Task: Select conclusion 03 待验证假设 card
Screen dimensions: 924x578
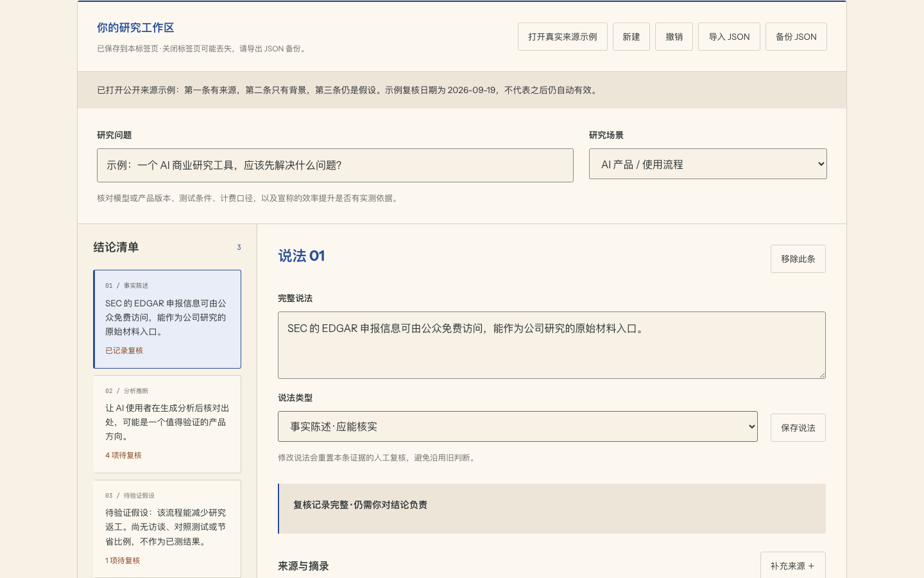Action: 167,529
